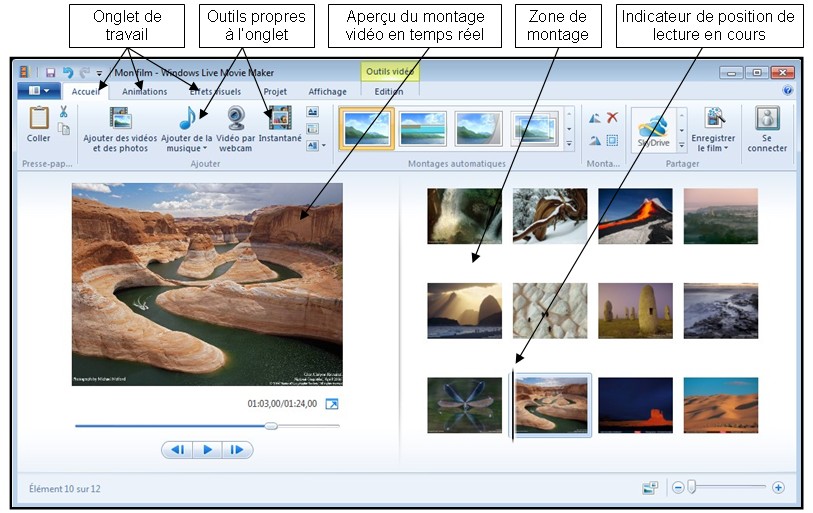Step to the next frame
The image size is (813, 513).
[x=237, y=450]
